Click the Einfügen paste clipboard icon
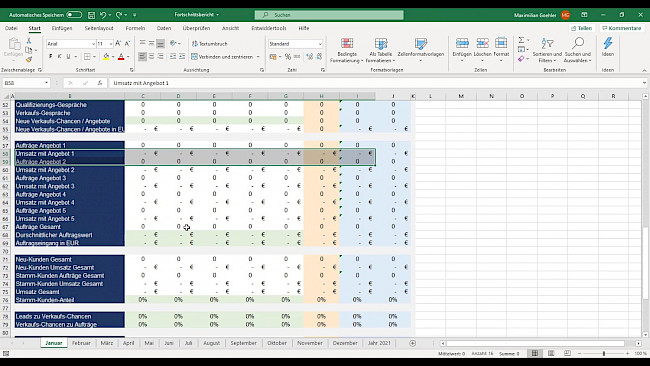650x366 pixels. [14, 44]
